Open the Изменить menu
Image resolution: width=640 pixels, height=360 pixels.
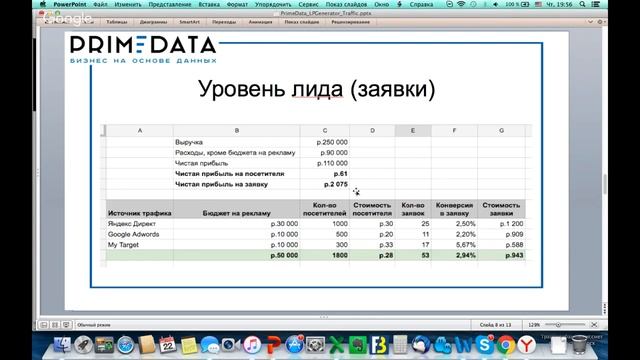coord(128,4)
